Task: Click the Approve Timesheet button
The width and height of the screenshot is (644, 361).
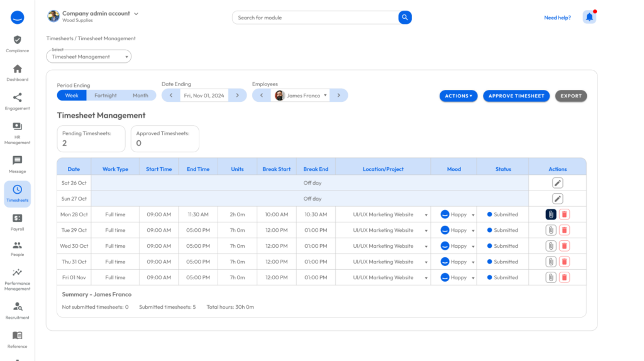Action: (516, 96)
